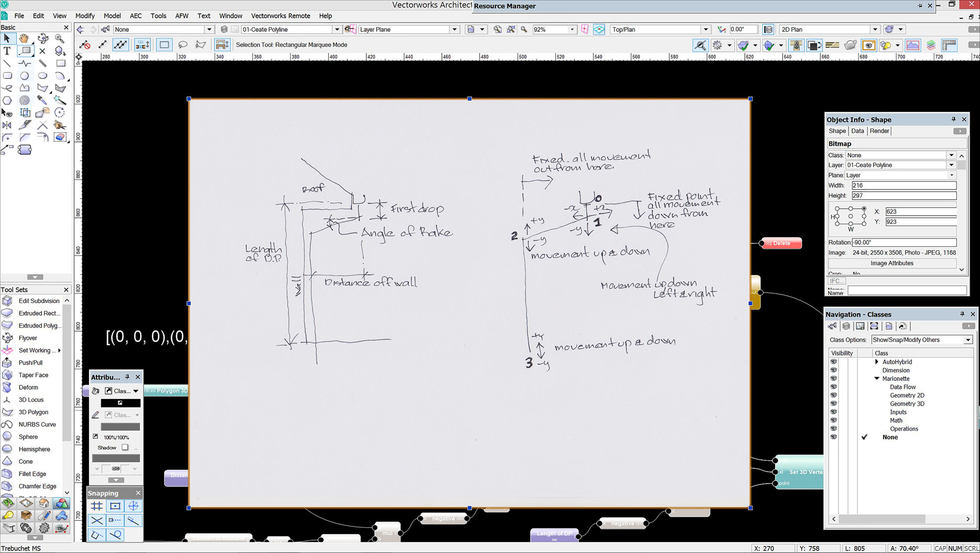Screen dimensions: 980x553
Task: Switch to the Render tab
Action: pos(879,131)
